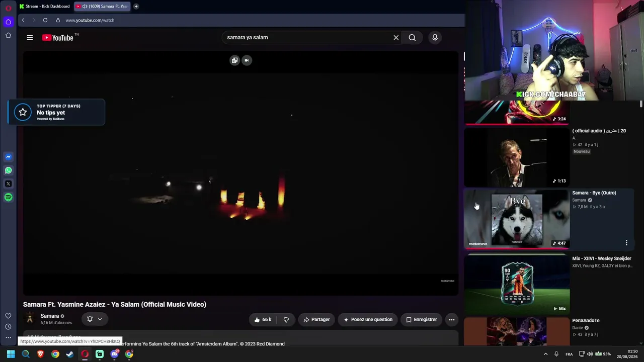Image resolution: width=644 pixels, height=362 pixels.
Task: Click the Top Tipper overlay widget
Action: coord(56,112)
